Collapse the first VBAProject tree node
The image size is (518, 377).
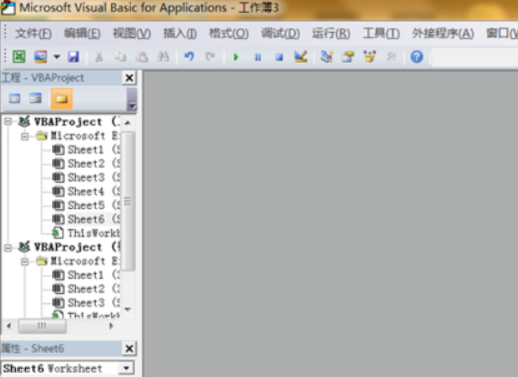(8, 122)
